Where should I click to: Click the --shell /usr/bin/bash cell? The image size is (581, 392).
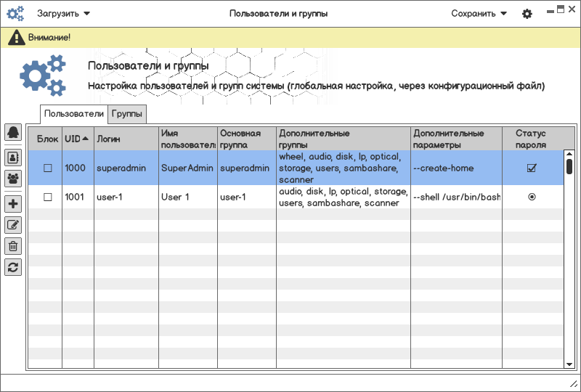coord(457,197)
